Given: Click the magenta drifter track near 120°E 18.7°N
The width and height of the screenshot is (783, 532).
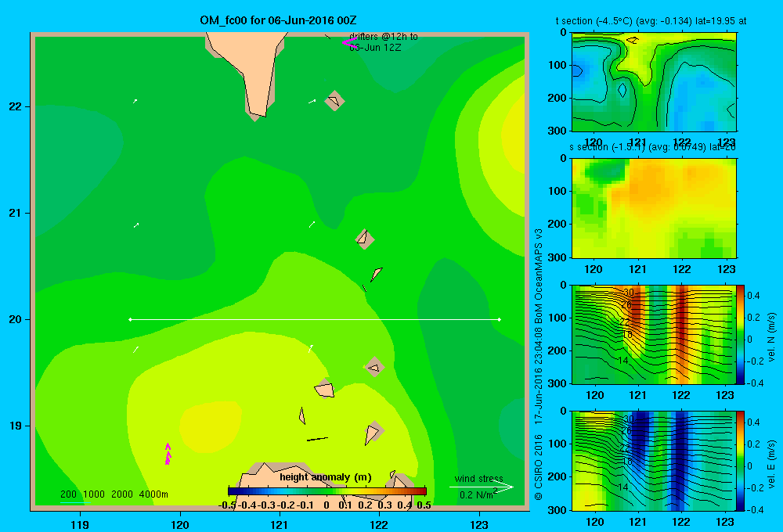Looking at the screenshot, I should tap(168, 454).
